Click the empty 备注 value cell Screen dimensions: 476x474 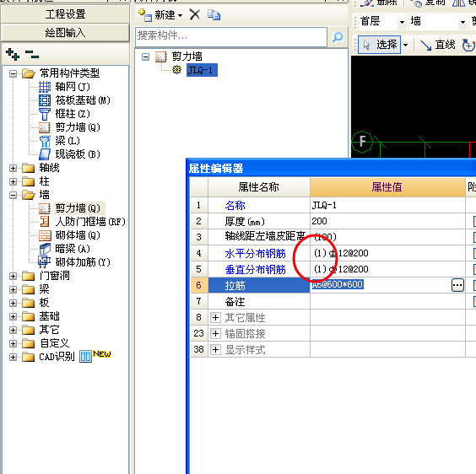coord(387,301)
